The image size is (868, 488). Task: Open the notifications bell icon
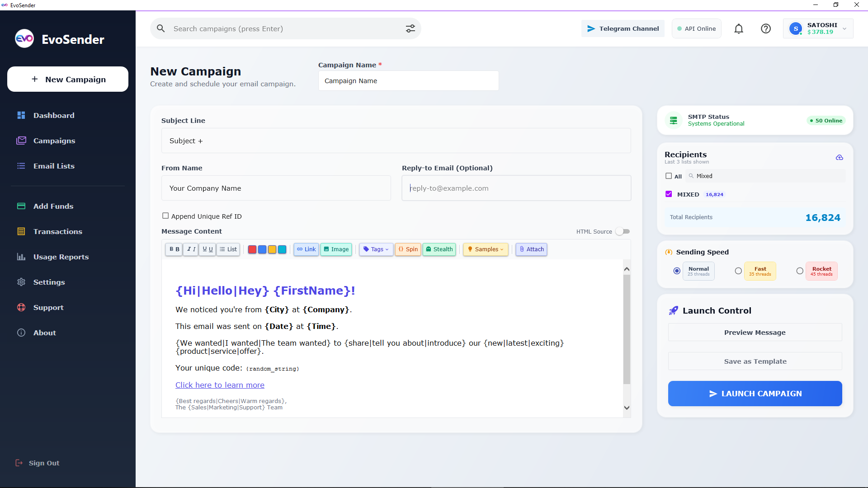(x=739, y=28)
